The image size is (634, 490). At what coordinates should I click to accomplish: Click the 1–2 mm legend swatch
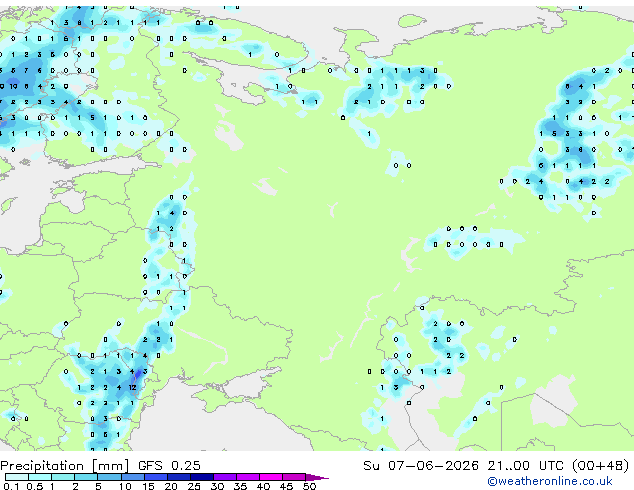[63, 477]
